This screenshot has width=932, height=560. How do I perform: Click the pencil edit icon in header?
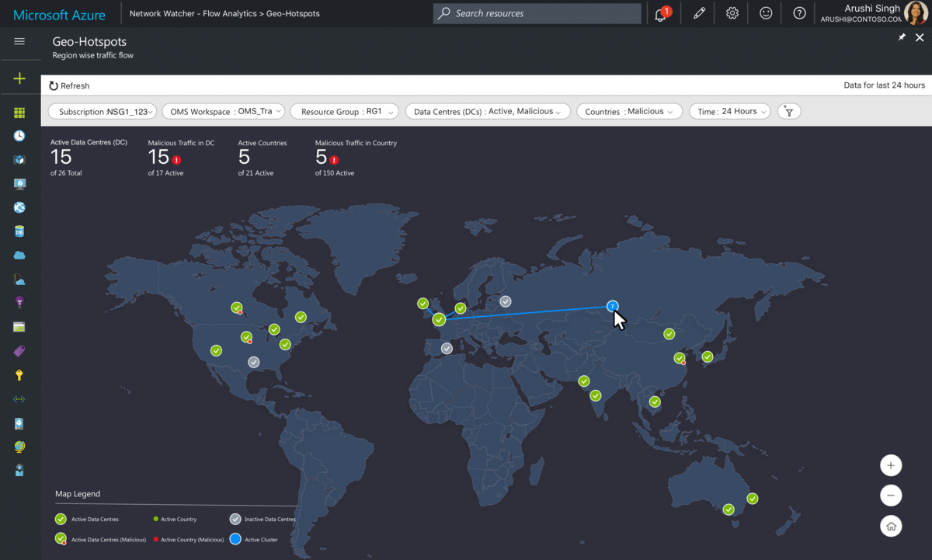point(699,13)
